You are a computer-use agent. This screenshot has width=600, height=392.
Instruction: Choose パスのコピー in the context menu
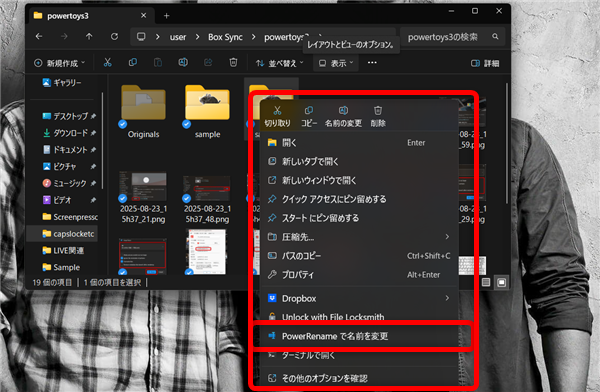click(x=359, y=256)
